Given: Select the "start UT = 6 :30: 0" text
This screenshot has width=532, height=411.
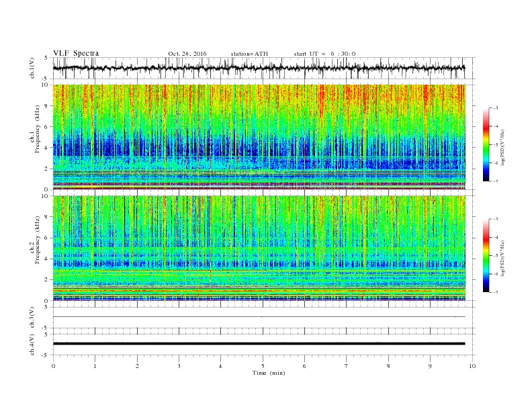Looking at the screenshot, I should point(324,54).
